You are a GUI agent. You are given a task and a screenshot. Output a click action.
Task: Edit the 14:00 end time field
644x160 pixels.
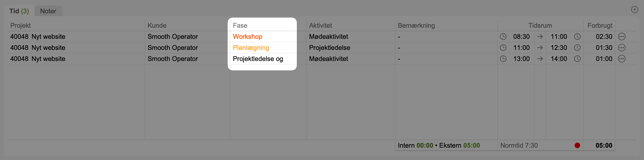pyautogui.click(x=558, y=59)
